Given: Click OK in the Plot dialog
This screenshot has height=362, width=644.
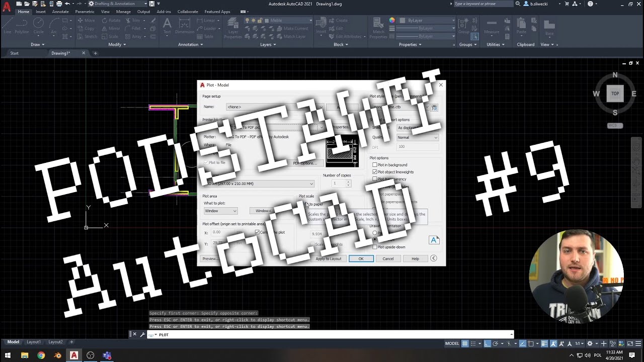Looking at the screenshot, I should click(361, 258).
